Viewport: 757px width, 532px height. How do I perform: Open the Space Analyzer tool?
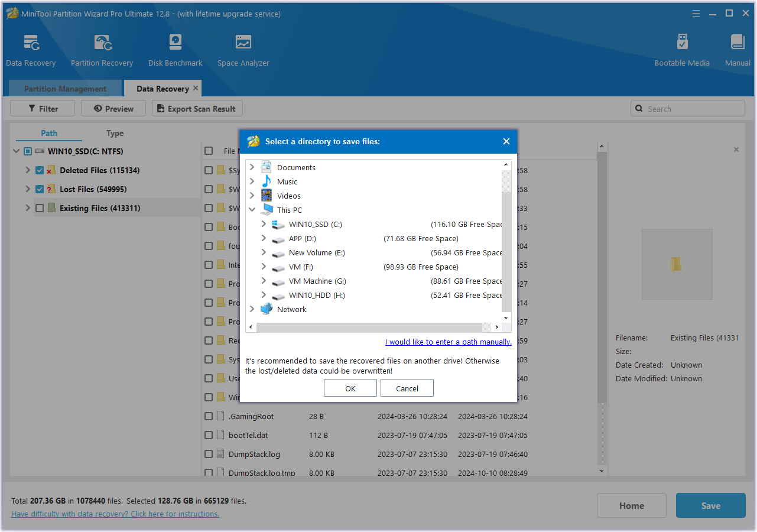click(x=243, y=43)
